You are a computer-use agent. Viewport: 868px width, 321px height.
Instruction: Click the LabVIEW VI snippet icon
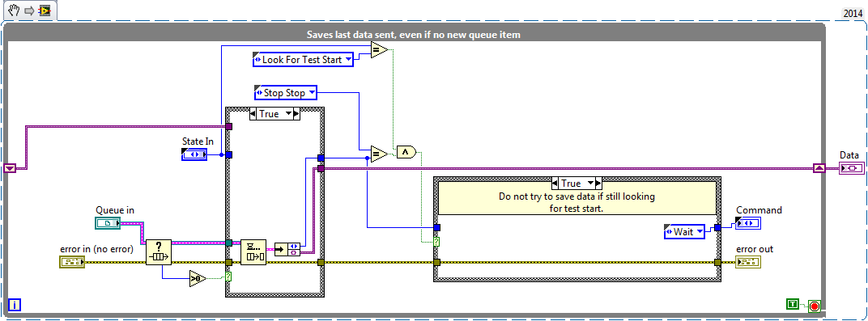coord(45,11)
